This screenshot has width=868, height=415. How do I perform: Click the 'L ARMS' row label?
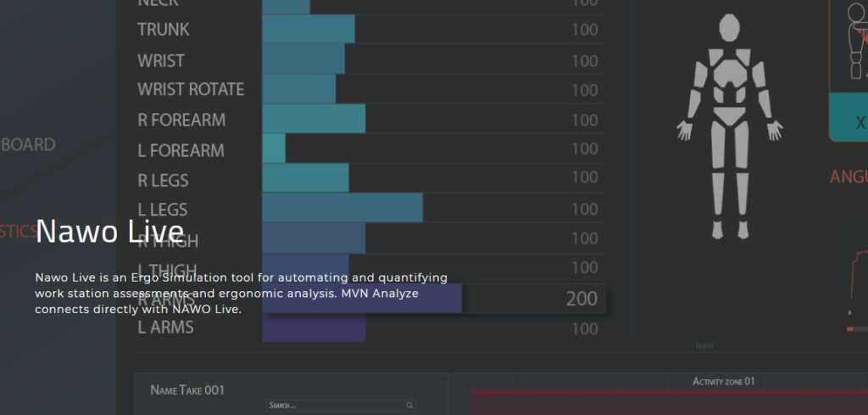click(165, 328)
